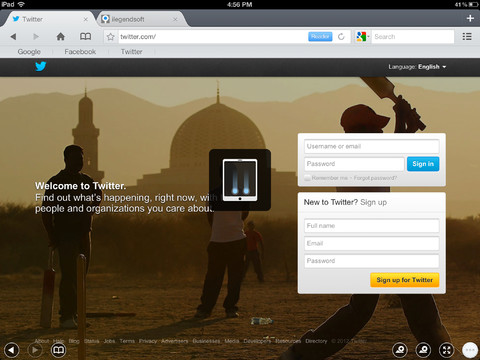
Task: Open the Google search engine selector
Action: pyautogui.click(x=363, y=36)
